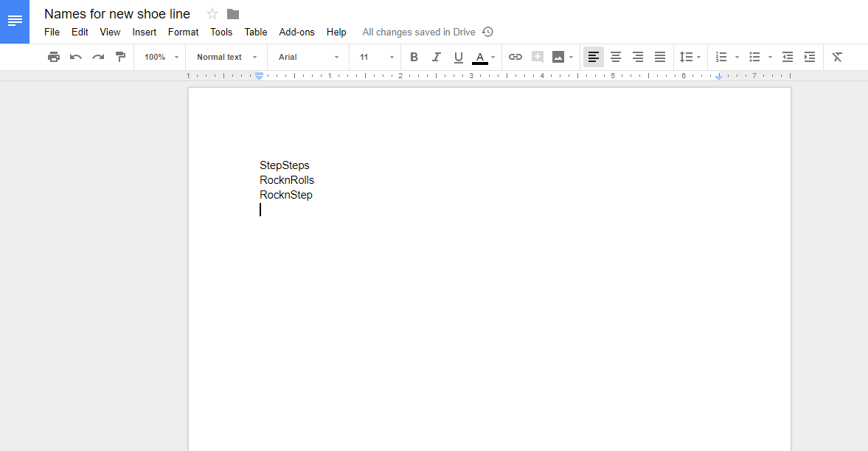Open the line spacing dropdown

coord(690,56)
